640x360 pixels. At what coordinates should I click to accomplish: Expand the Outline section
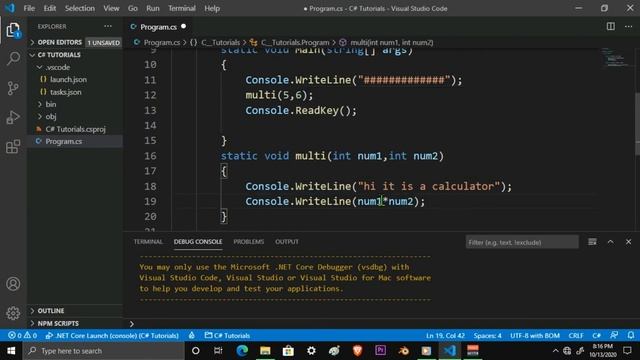(75, 311)
